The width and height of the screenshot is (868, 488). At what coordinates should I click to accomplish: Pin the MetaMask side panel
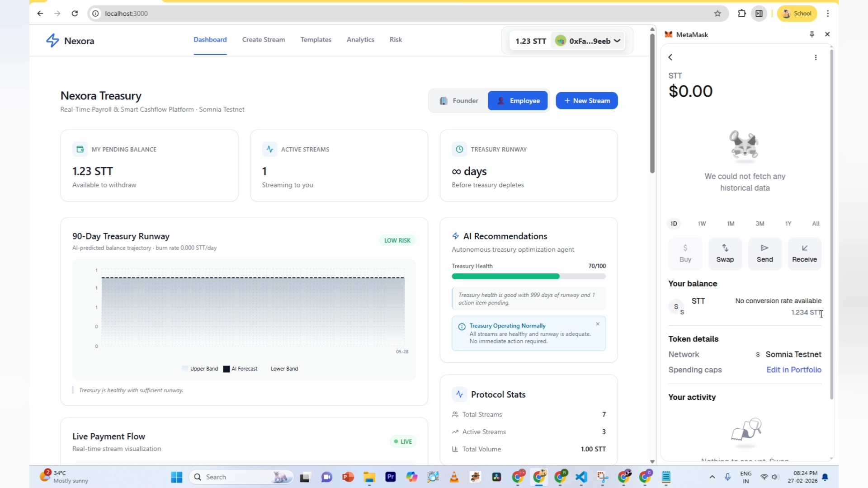(x=812, y=34)
